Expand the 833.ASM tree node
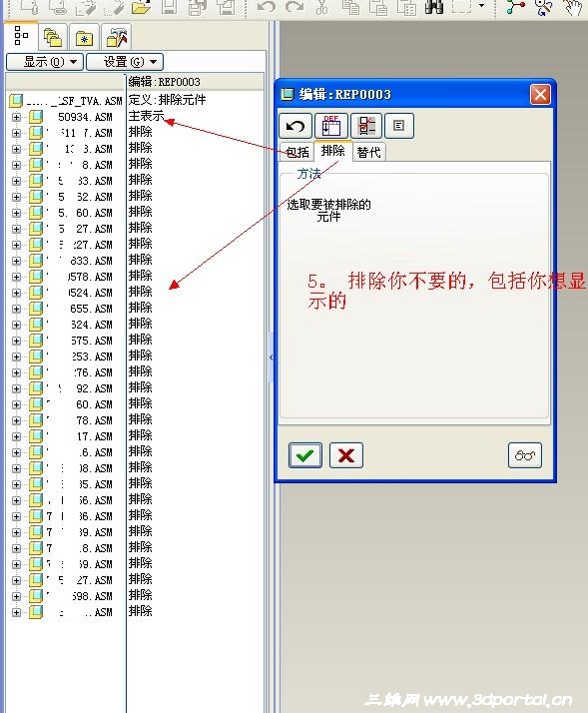Viewport: 588px width, 713px height. (16, 261)
